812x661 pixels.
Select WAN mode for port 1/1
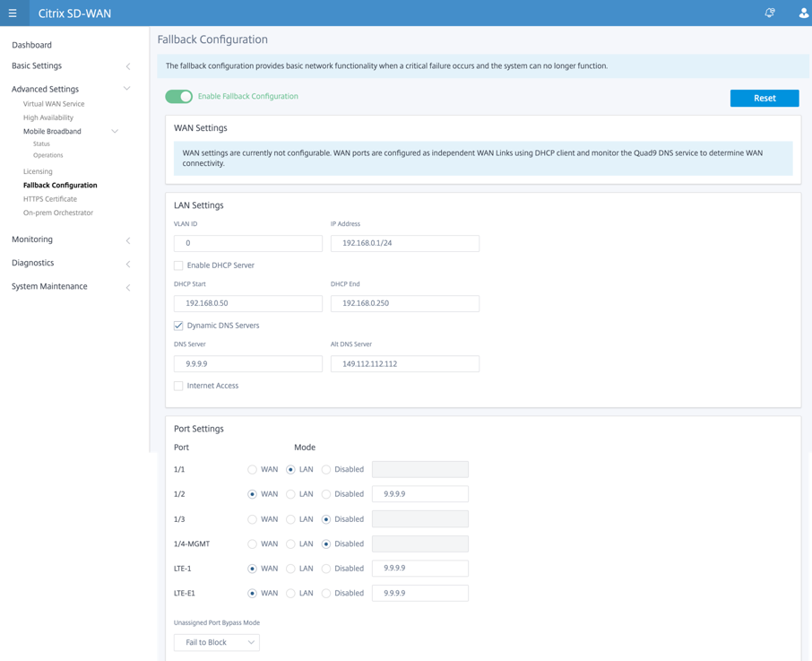coord(252,470)
